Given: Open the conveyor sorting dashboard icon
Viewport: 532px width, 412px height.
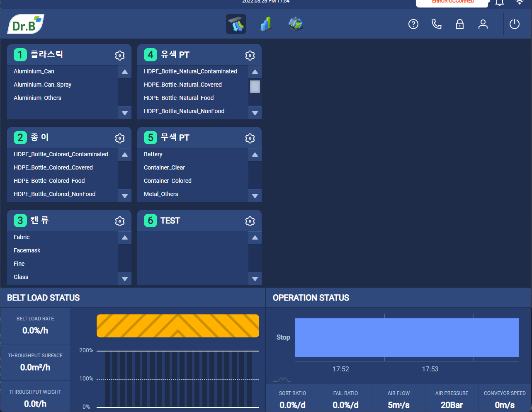Looking at the screenshot, I should (236, 24).
